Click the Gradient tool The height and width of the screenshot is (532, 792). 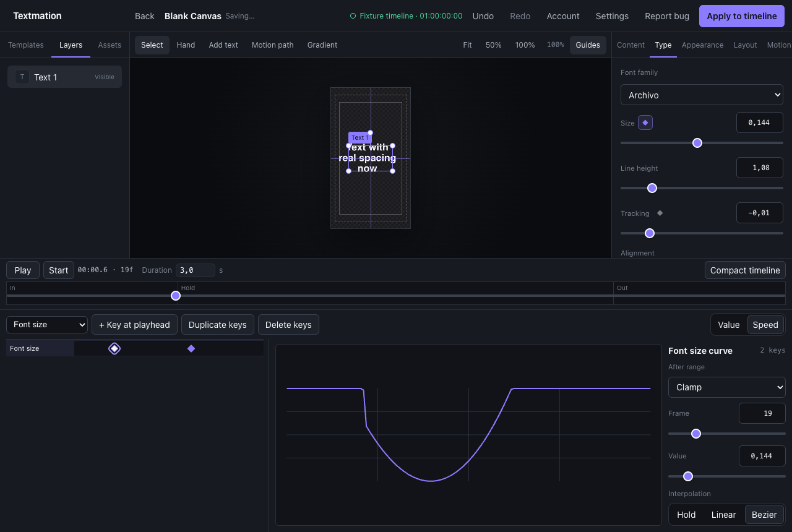coord(322,45)
